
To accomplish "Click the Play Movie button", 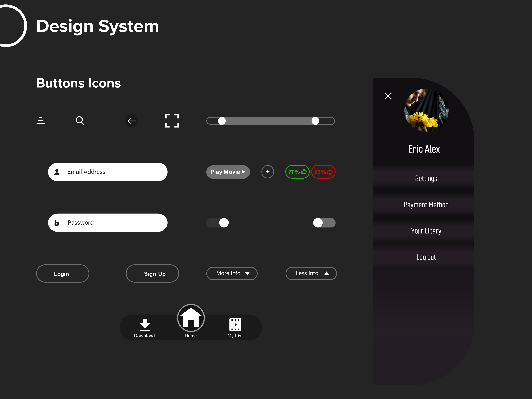I will point(228,172).
